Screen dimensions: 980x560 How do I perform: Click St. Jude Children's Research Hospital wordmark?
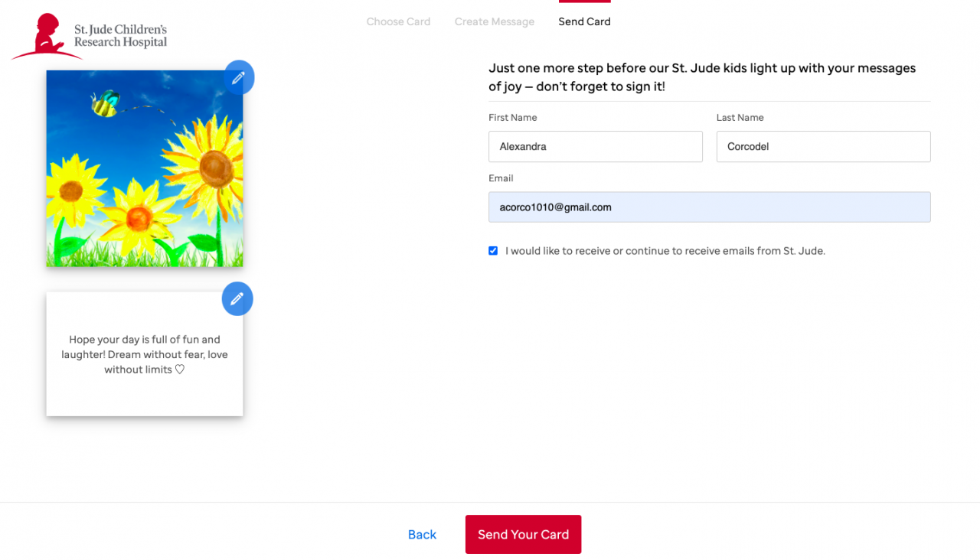120,36
